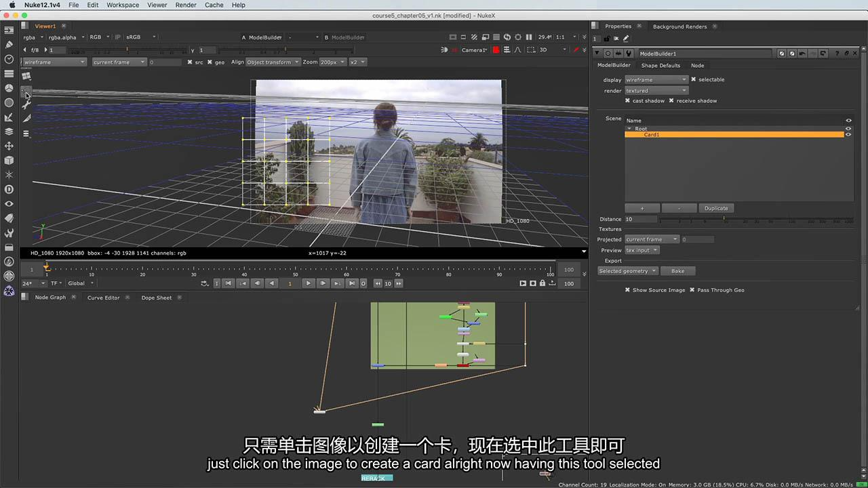The image size is (868, 488).
Task: Adjust the Distance slider
Action: coord(756,220)
